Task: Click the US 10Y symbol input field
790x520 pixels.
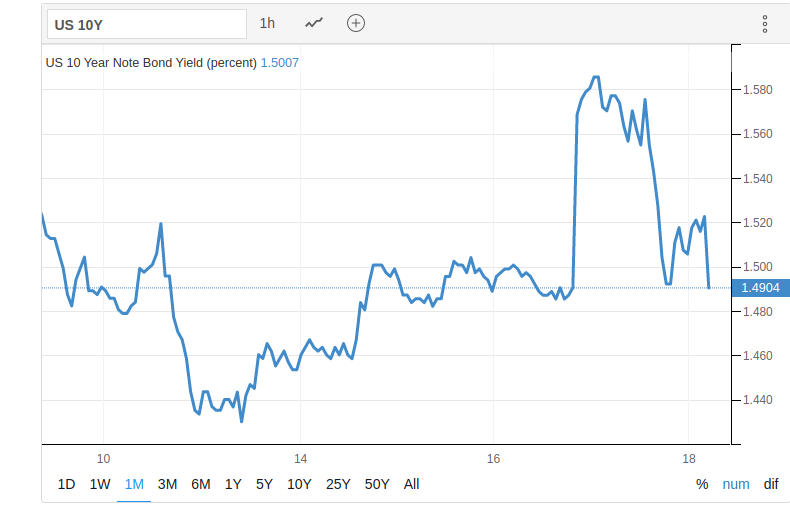Action: coord(146,24)
